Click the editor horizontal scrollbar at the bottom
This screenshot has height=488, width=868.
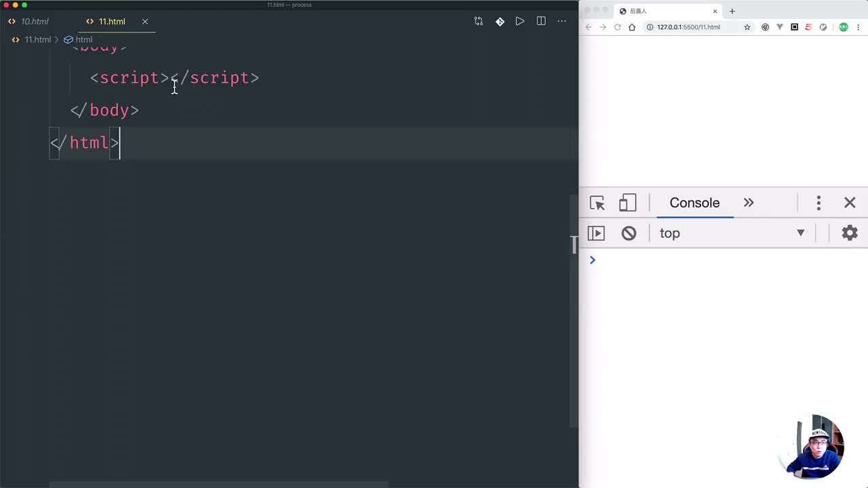click(x=218, y=485)
